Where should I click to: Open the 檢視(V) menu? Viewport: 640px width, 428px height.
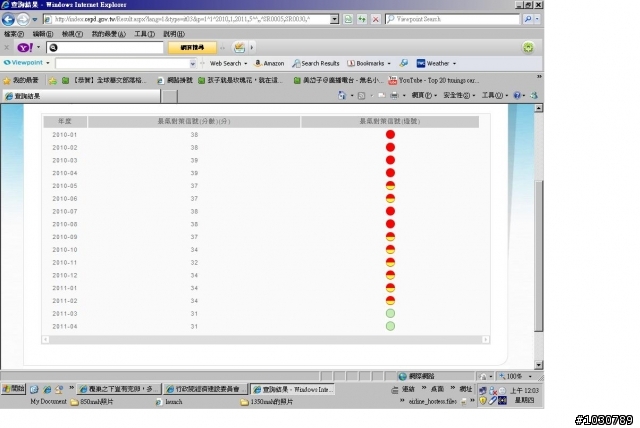tap(72, 34)
